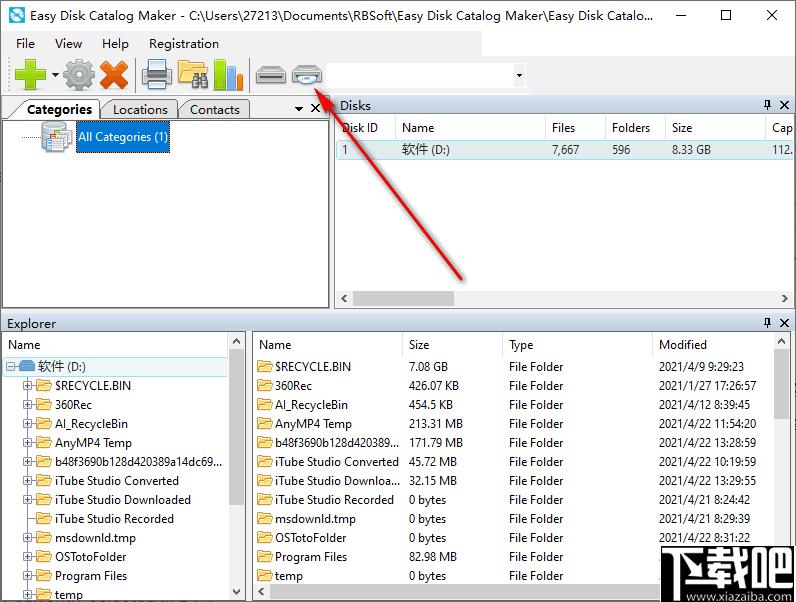This screenshot has width=796, height=602.
Task: Click the printer toolbar icon
Action: [x=156, y=75]
